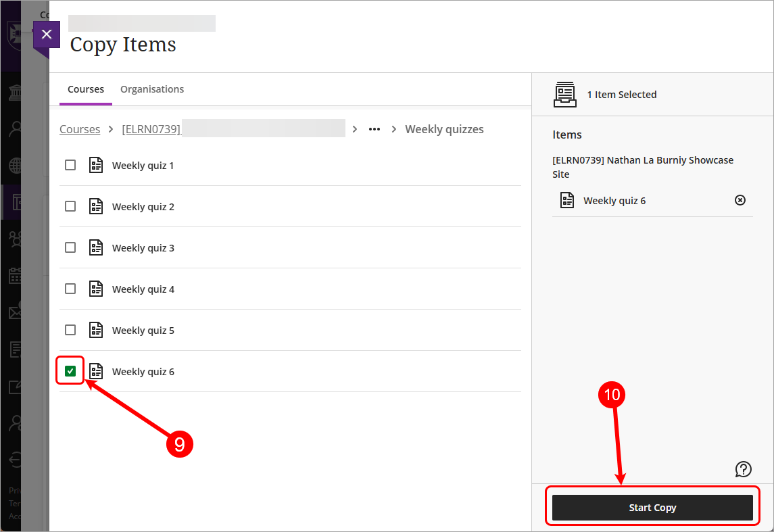Click the Weekly quiz 3 label
Viewport: 774px width, 532px height.
coord(143,248)
